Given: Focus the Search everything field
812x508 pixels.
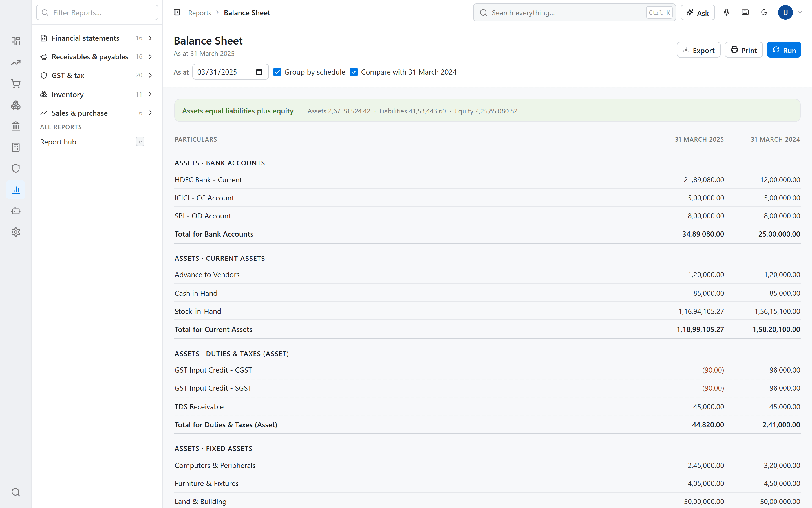Looking at the screenshot, I should click(574, 13).
